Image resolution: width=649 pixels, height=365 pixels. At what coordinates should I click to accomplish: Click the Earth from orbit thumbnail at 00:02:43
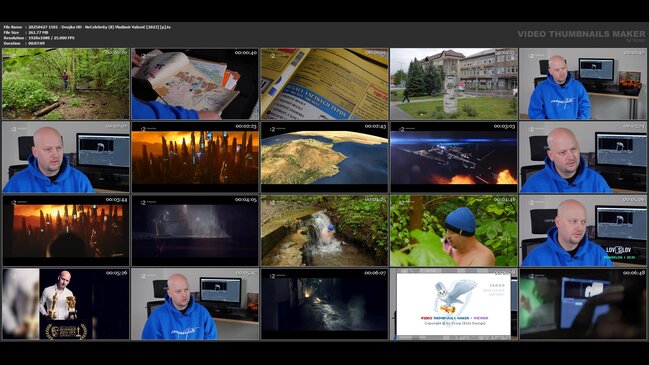pyautogui.click(x=324, y=157)
